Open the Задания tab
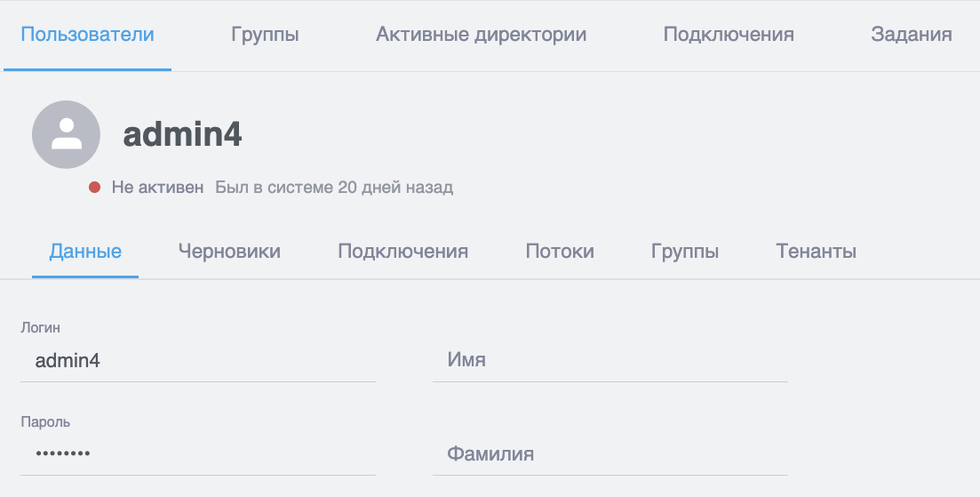The width and height of the screenshot is (980, 497). tap(912, 35)
